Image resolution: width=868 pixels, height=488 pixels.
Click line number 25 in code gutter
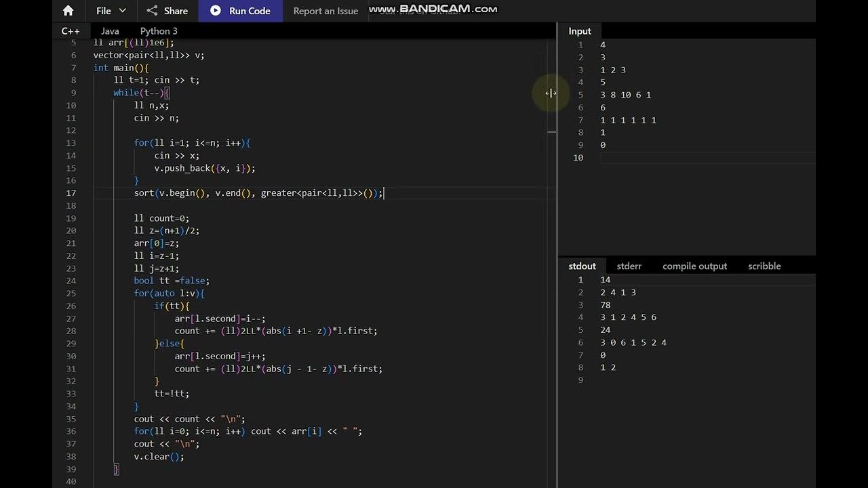[71, 293]
